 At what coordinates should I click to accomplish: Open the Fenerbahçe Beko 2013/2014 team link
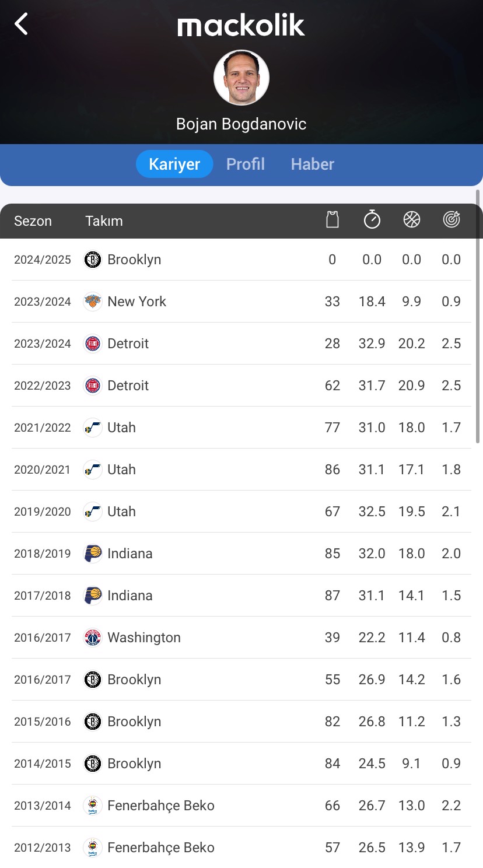161,806
